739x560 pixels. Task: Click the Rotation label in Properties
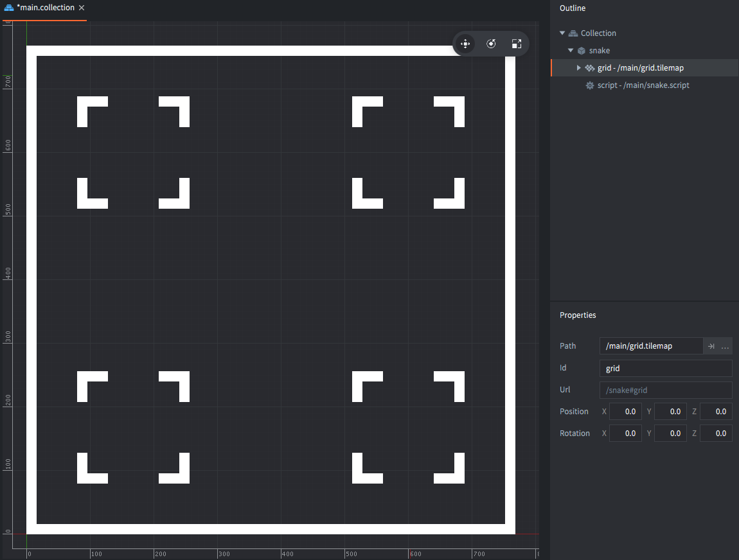[574, 433]
